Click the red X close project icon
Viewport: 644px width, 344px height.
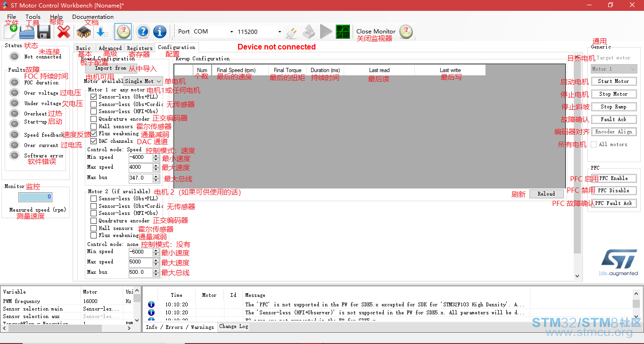[x=64, y=32]
